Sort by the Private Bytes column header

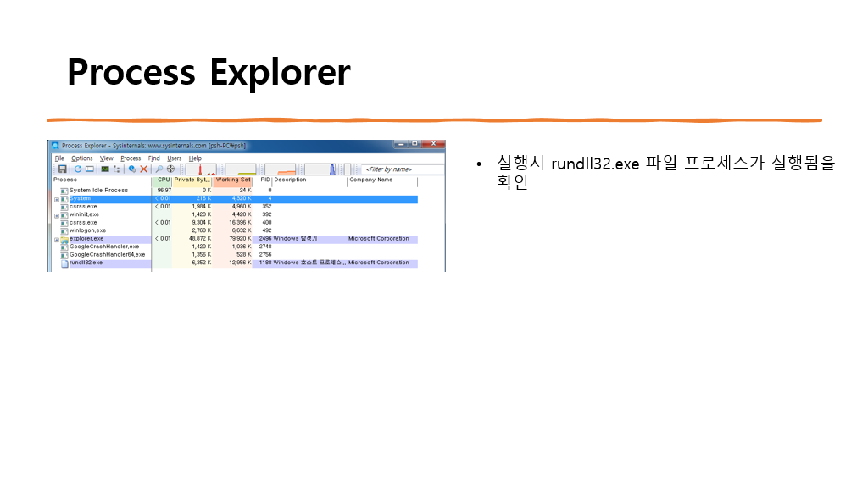click(x=192, y=180)
